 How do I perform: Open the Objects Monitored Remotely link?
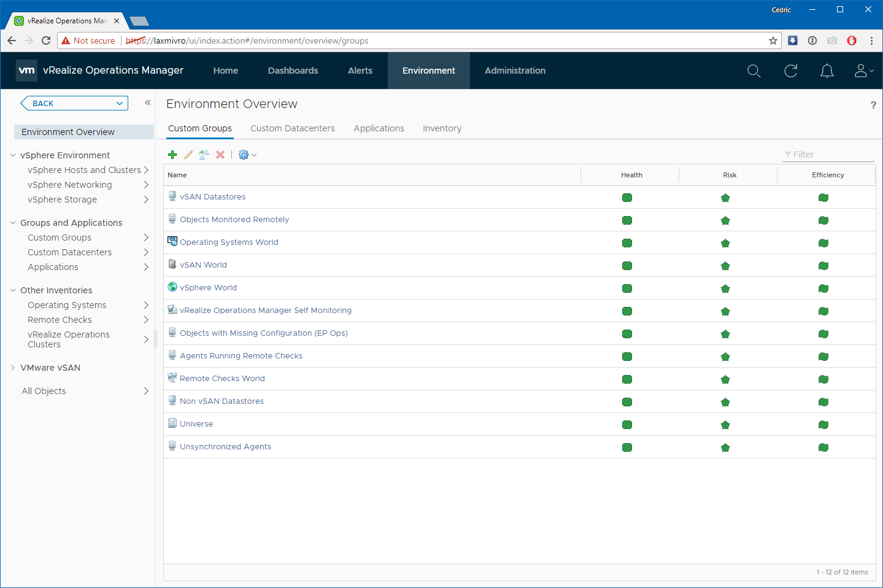pos(234,220)
